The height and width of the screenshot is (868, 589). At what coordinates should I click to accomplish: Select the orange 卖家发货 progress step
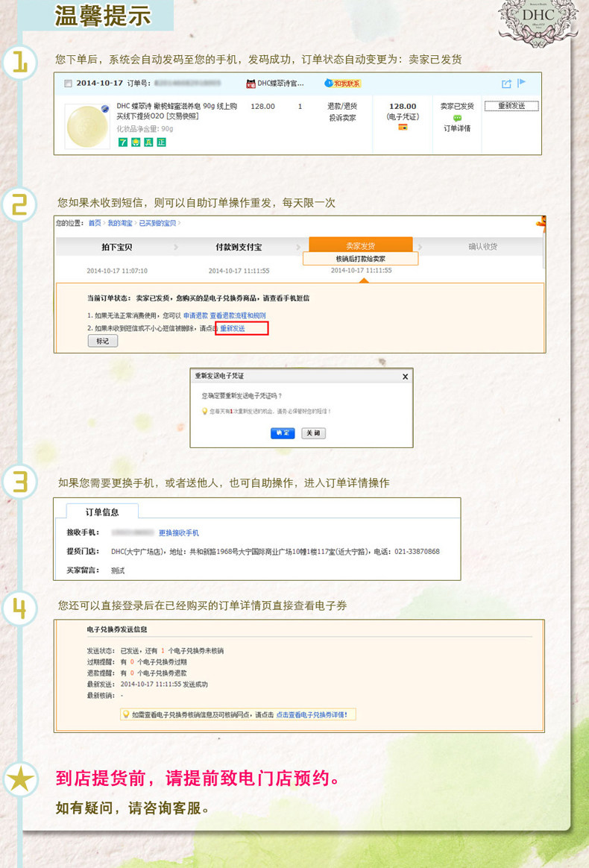[x=360, y=245]
